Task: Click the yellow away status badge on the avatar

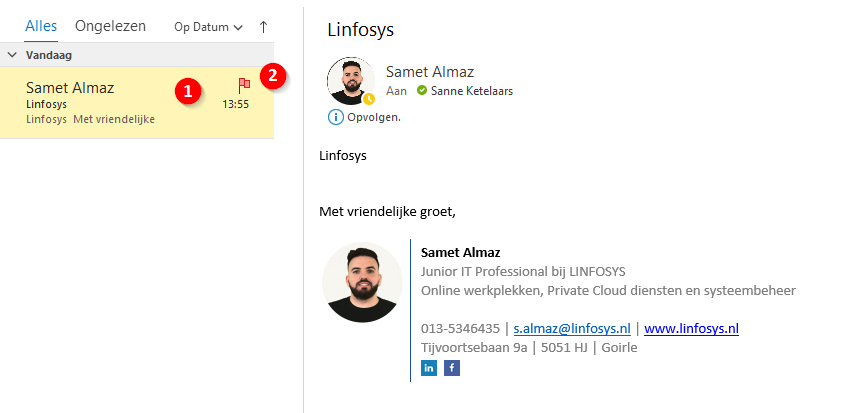Action: click(369, 99)
